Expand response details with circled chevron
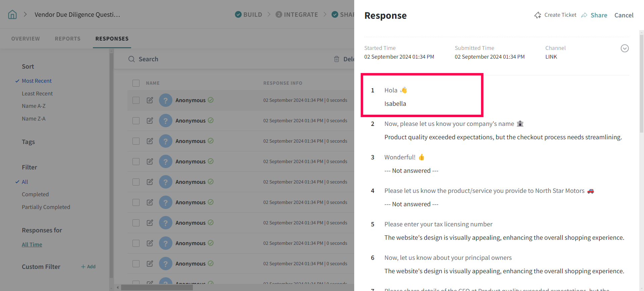The height and width of the screenshot is (291, 644). coord(625,48)
